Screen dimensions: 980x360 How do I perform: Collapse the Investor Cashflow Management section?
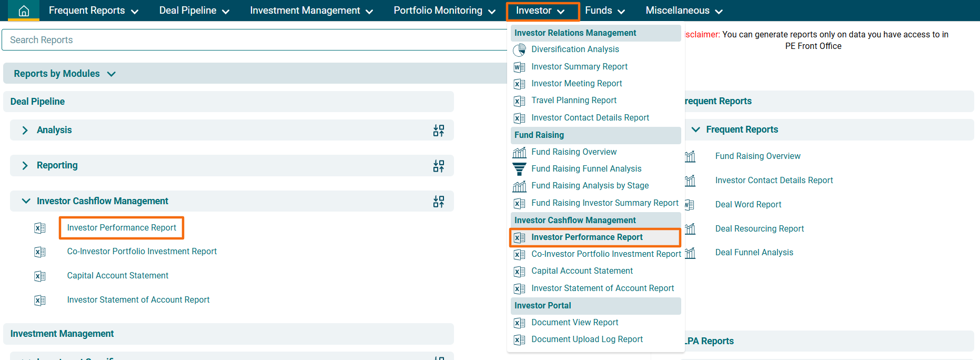(25, 201)
